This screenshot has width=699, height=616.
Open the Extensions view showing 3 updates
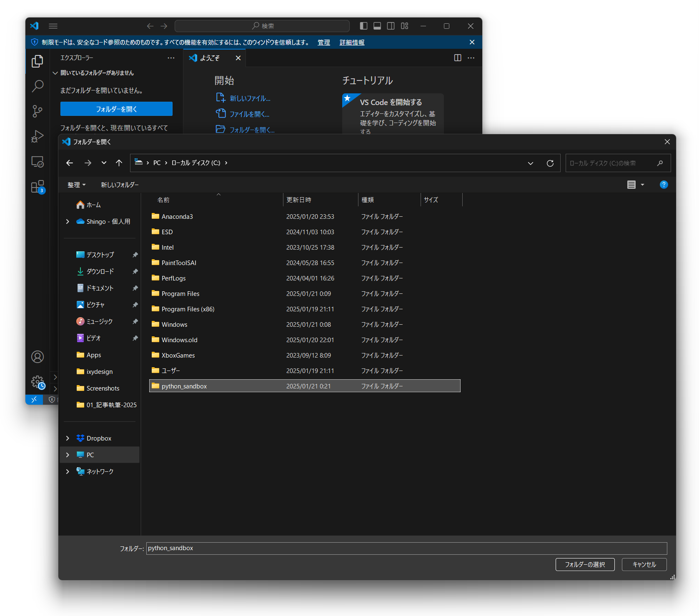pos(38,186)
